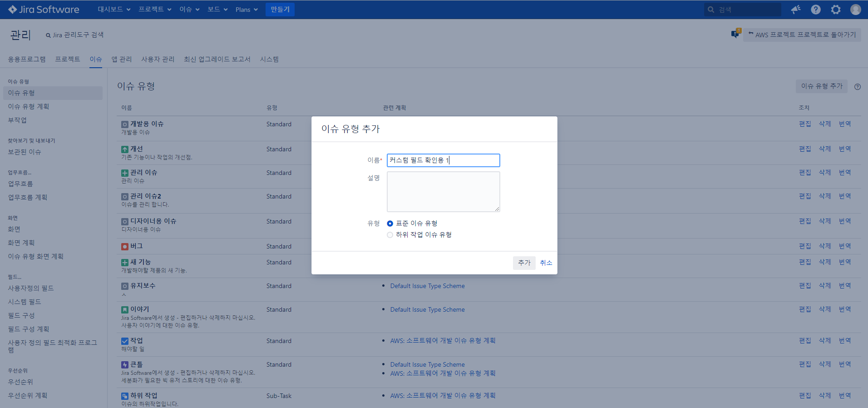Expand the Plans dropdown menu
Viewport: 868px width, 408px height.
247,10
